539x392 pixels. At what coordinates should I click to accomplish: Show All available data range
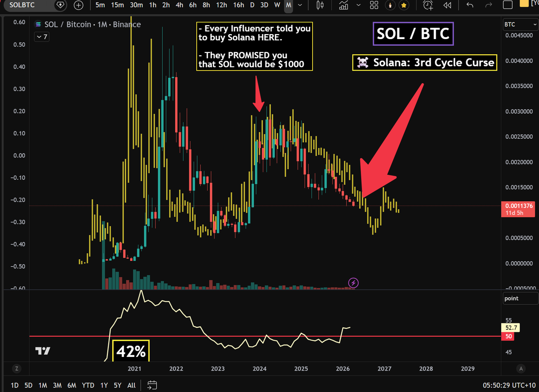132,385
